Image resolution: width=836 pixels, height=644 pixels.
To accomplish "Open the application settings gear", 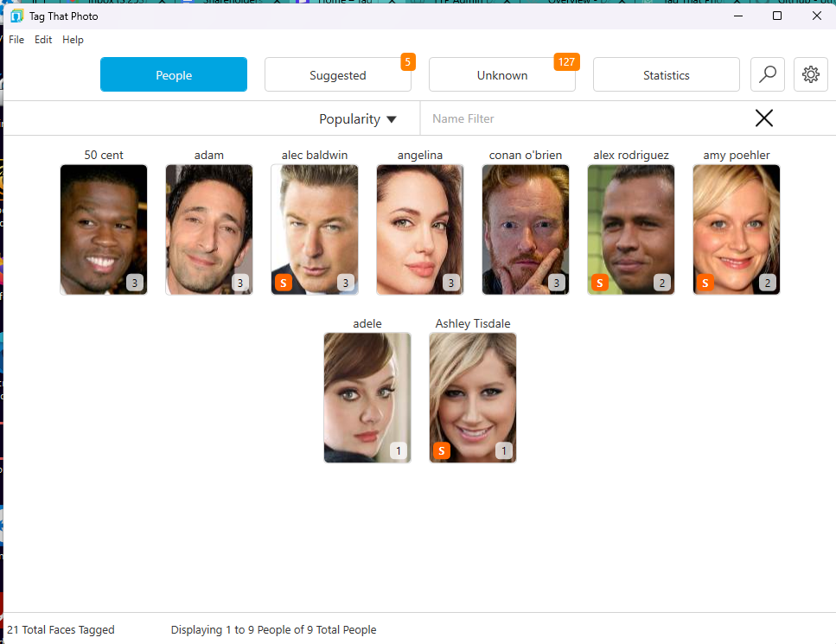I will (x=810, y=74).
